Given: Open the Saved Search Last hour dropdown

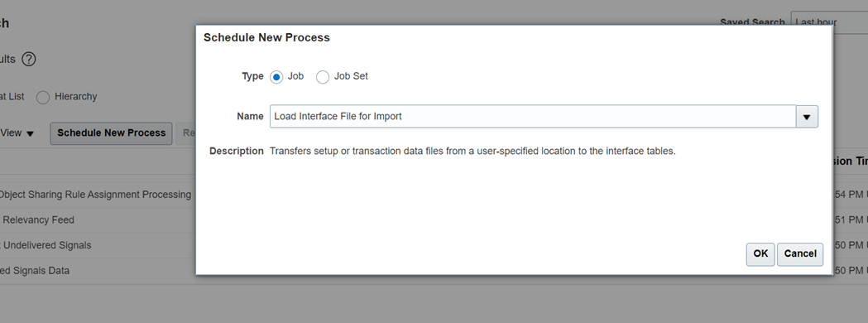Looking at the screenshot, I should pyautogui.click(x=829, y=22).
